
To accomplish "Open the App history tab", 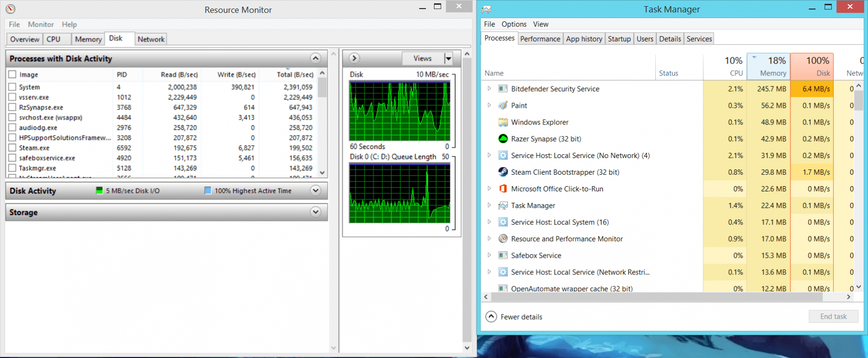I will tap(584, 39).
